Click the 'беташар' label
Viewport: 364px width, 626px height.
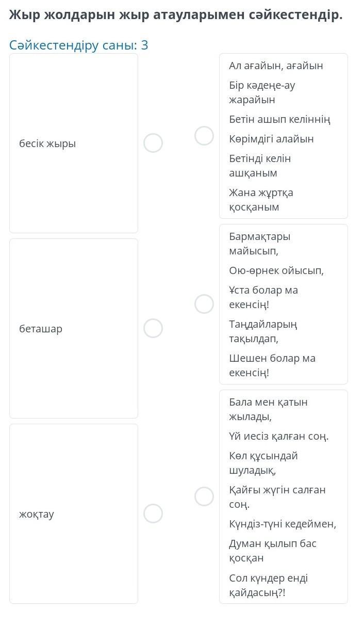pos(41,328)
